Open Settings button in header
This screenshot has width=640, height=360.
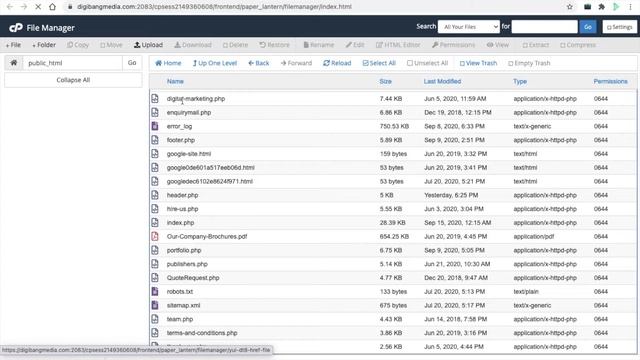[x=620, y=27]
